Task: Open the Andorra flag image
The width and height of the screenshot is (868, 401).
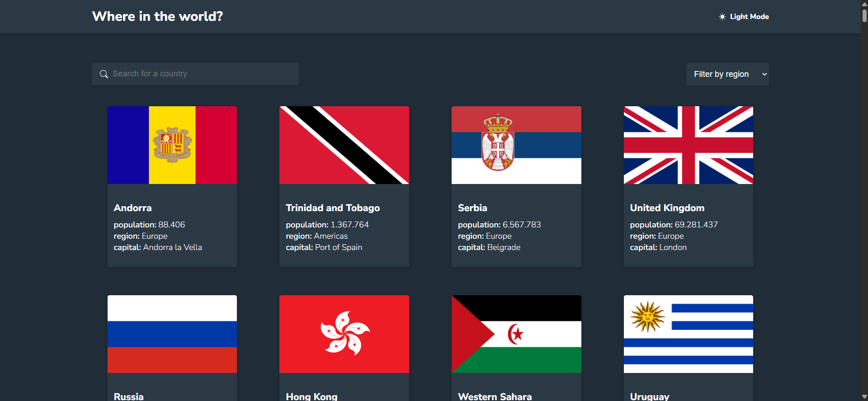Action: coord(172,145)
